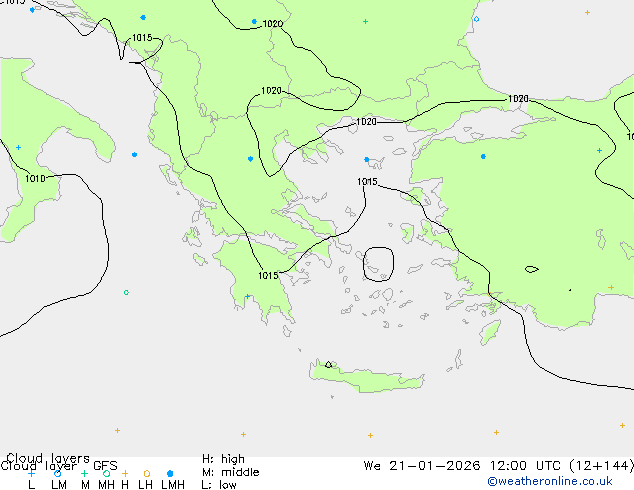Click the orange plus H legend symbol

[125, 473]
